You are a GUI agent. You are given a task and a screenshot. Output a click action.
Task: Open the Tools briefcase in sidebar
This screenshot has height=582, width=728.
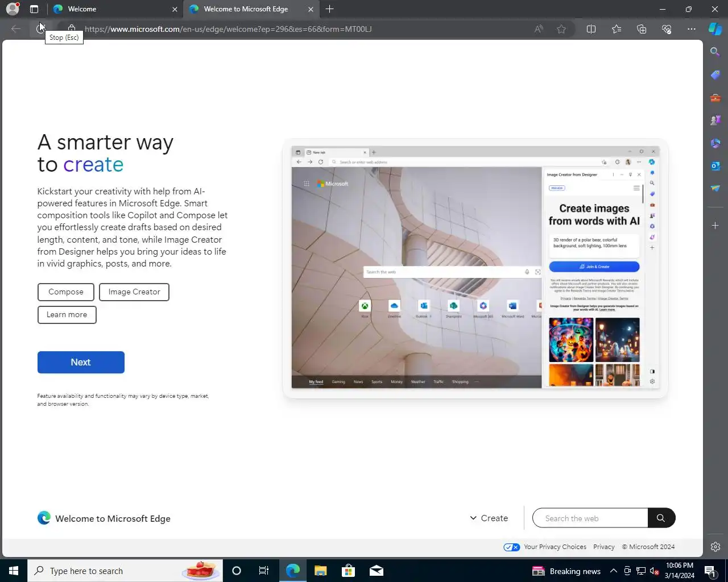coord(715,98)
